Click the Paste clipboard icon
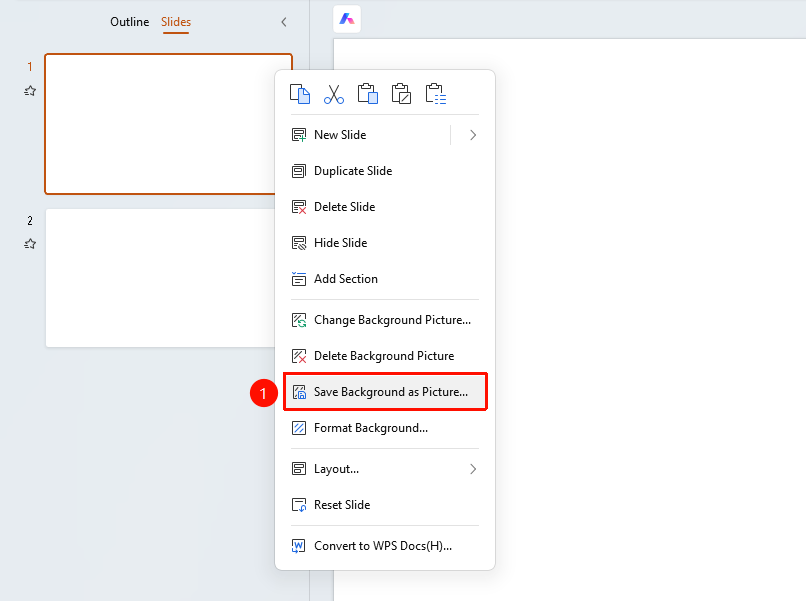This screenshot has height=601, width=806. pos(368,94)
